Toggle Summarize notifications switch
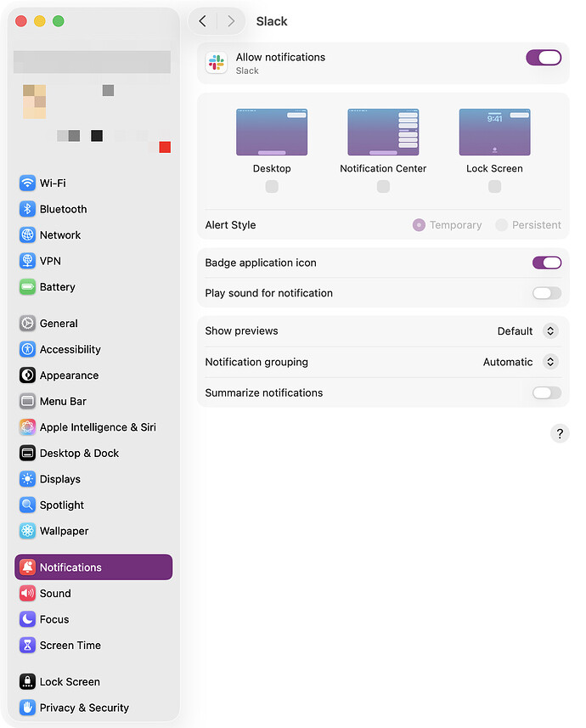Screen dimensions: 586x728 coord(547,392)
